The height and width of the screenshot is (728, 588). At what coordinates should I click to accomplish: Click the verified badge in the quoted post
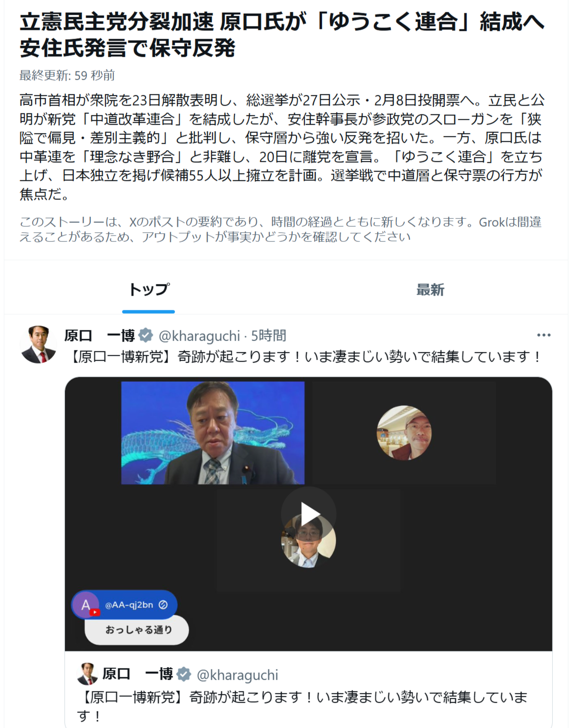(x=184, y=674)
